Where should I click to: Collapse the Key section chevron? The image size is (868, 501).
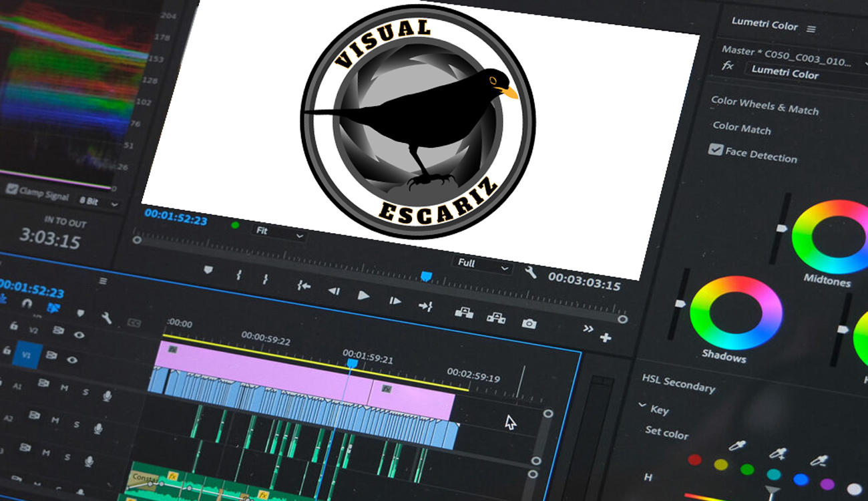642,405
